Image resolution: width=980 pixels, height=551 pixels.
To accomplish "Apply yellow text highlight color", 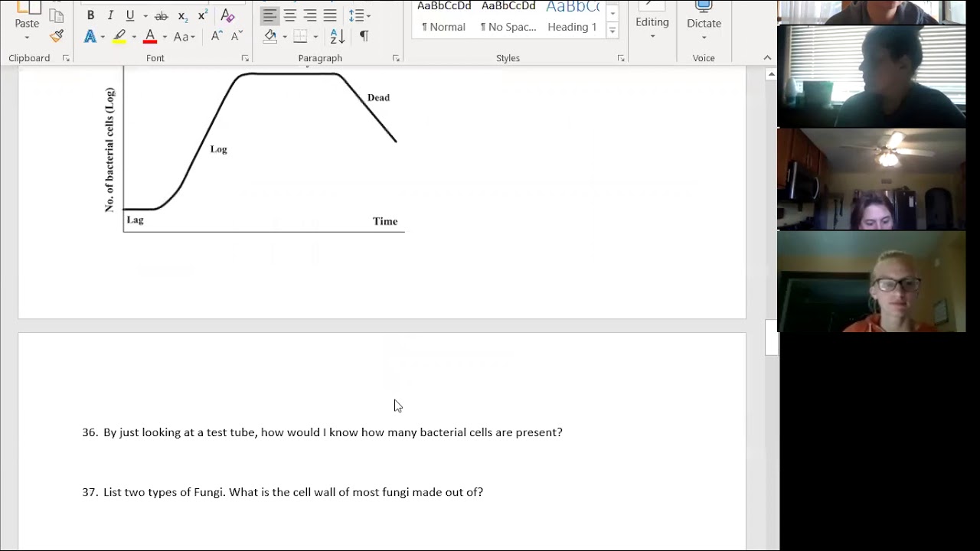I will tap(119, 36).
